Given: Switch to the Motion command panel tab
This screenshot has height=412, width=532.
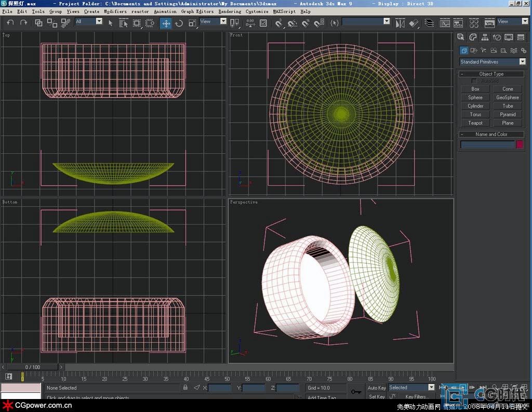Looking at the screenshot, I should [497, 37].
